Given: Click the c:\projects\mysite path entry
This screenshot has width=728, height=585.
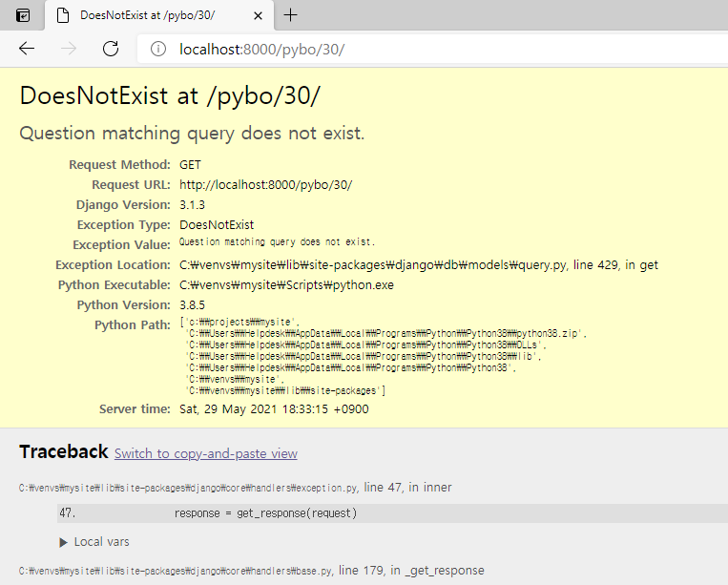Looking at the screenshot, I should click(x=239, y=323).
